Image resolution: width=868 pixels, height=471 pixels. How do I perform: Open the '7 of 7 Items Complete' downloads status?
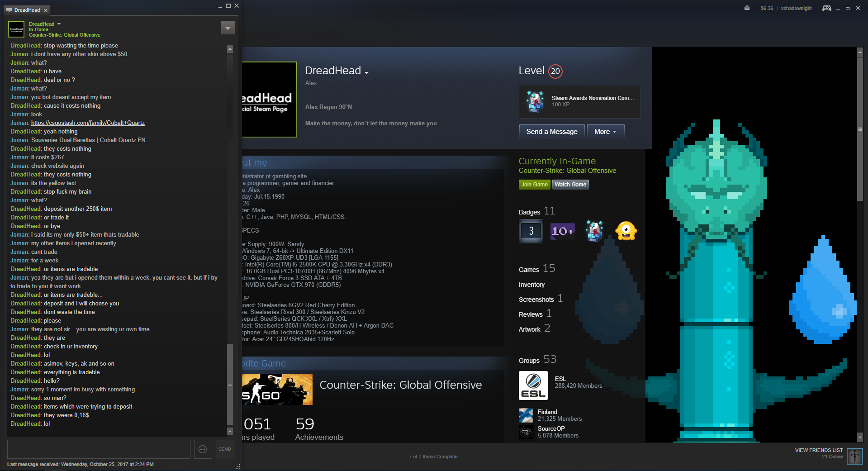(433, 457)
